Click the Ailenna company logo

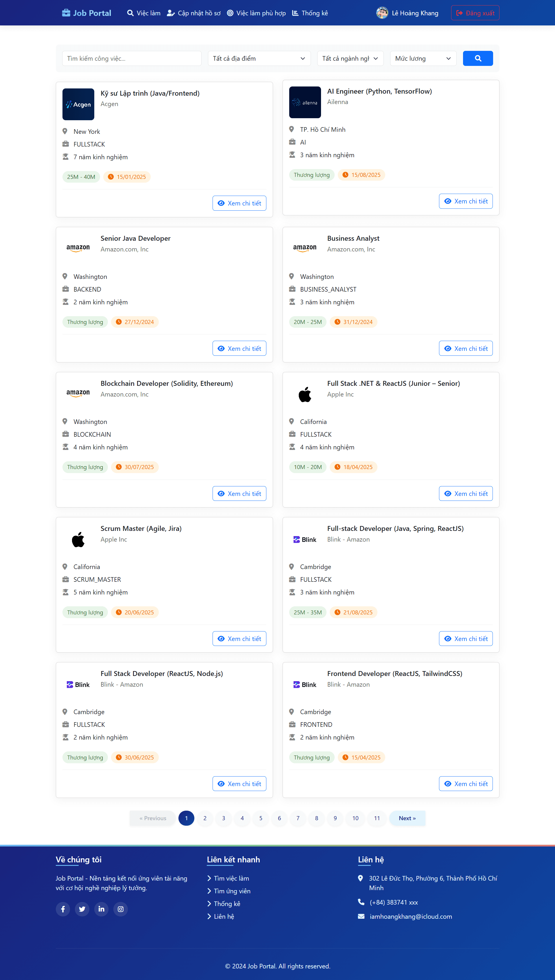[305, 103]
